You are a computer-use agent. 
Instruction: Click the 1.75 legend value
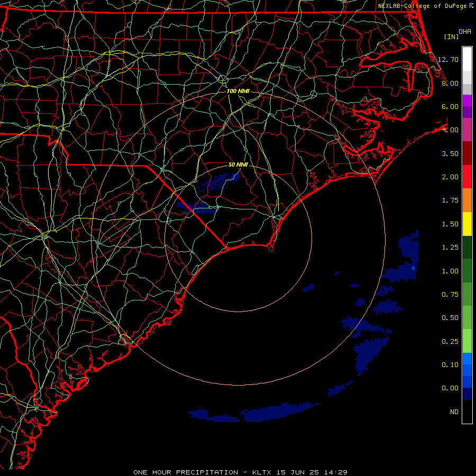coord(450,200)
